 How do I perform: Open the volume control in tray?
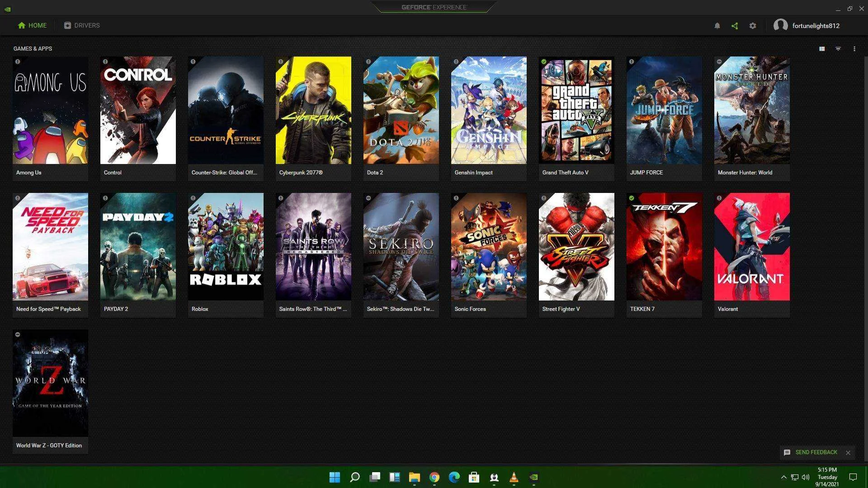click(806, 477)
